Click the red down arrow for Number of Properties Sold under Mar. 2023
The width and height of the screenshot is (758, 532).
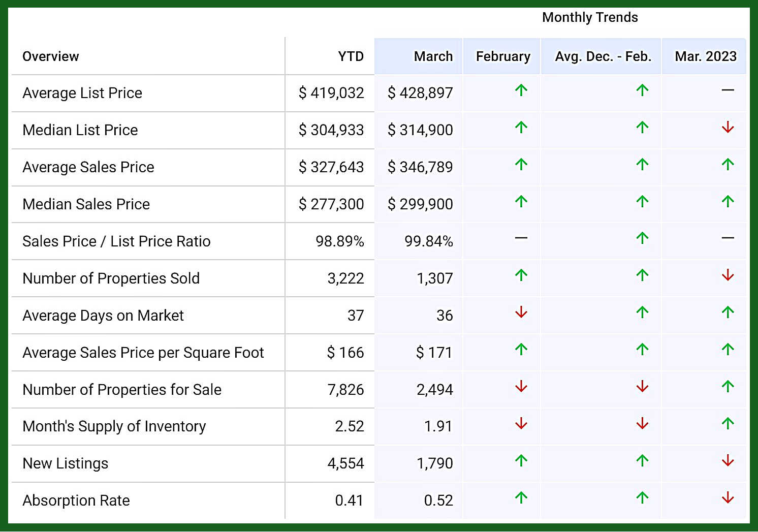pos(728,275)
